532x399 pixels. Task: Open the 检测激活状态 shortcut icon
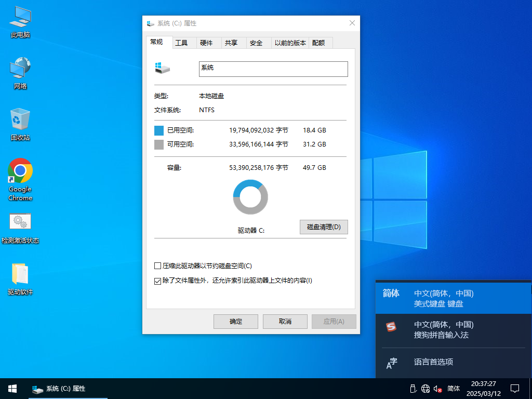click(20, 222)
